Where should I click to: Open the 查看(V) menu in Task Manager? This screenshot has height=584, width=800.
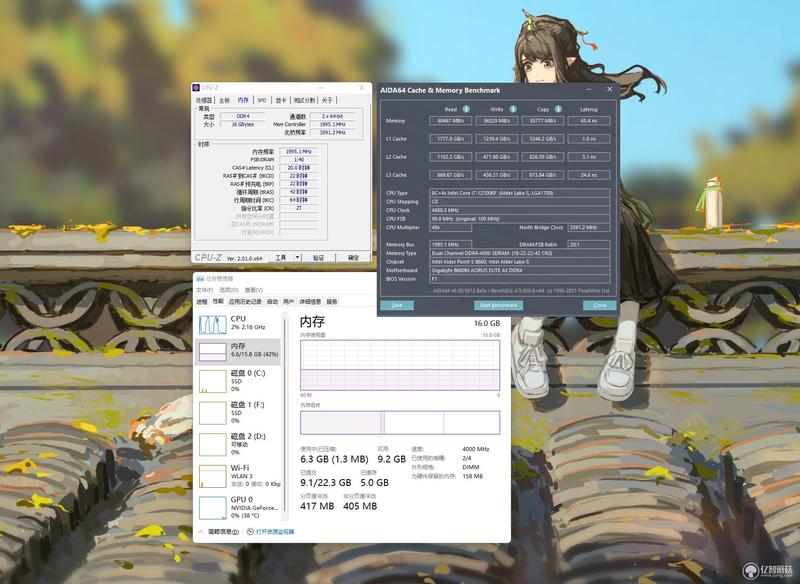(x=254, y=290)
